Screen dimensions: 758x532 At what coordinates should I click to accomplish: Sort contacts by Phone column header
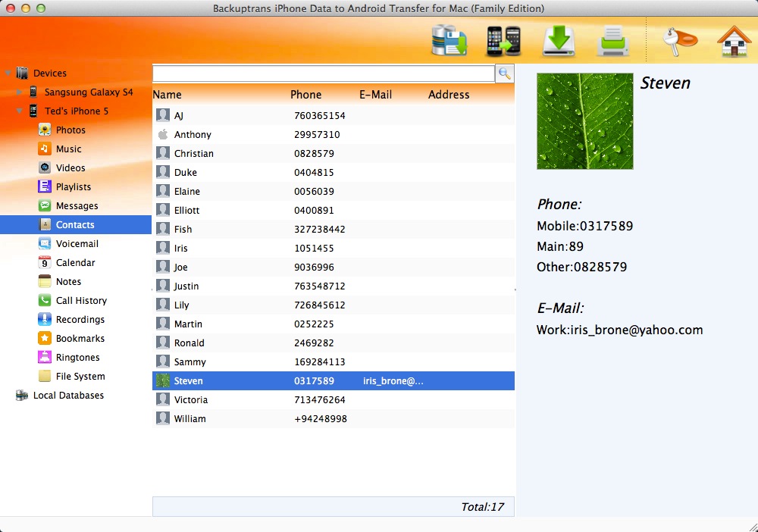click(x=306, y=95)
